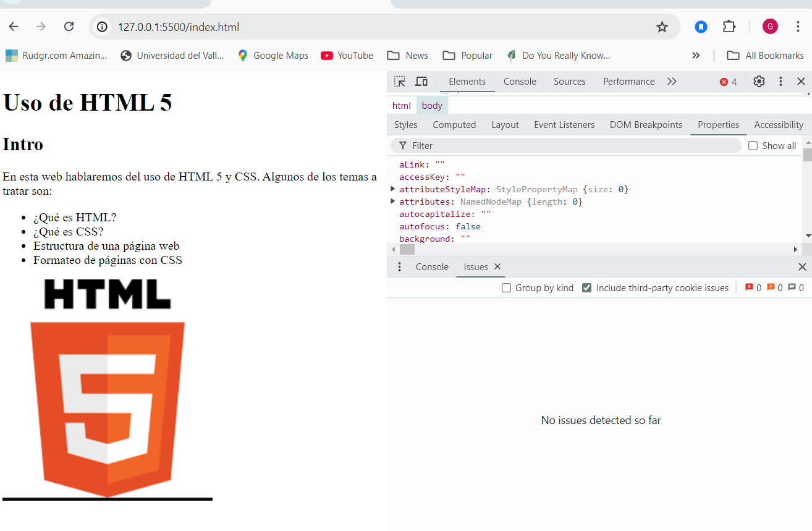Activate the inspect element picker
The width and height of the screenshot is (812, 531).
point(400,82)
